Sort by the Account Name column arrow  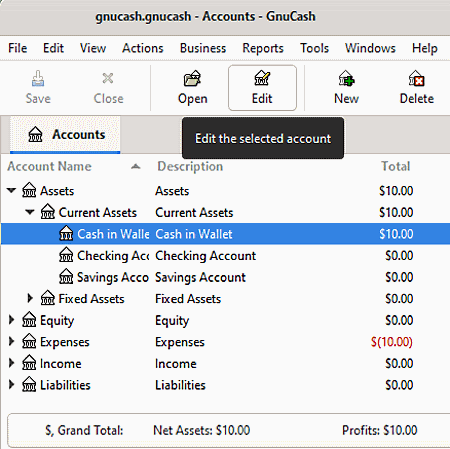[135, 166]
